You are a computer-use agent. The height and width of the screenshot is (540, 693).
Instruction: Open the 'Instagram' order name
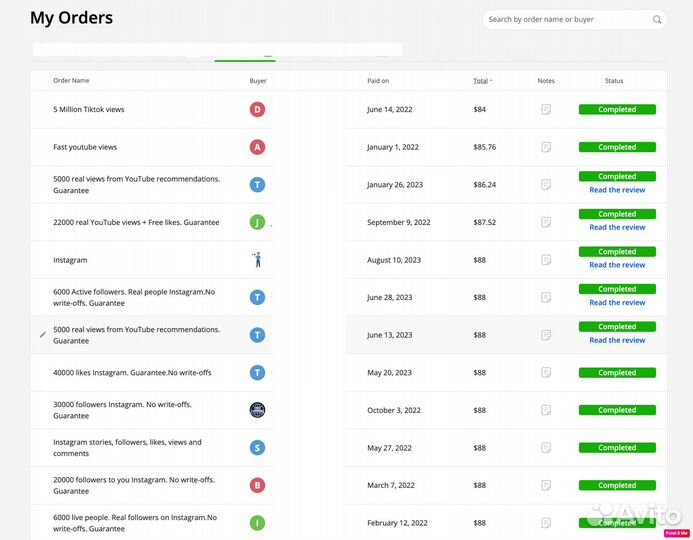(x=70, y=260)
